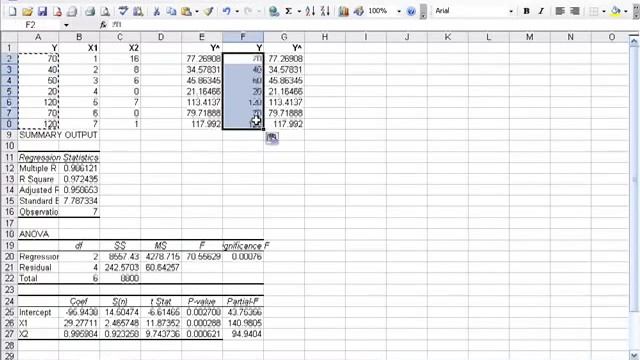Expand Standard toolbar options chevron
This screenshot has height=360, width=640.
(x=423, y=11)
